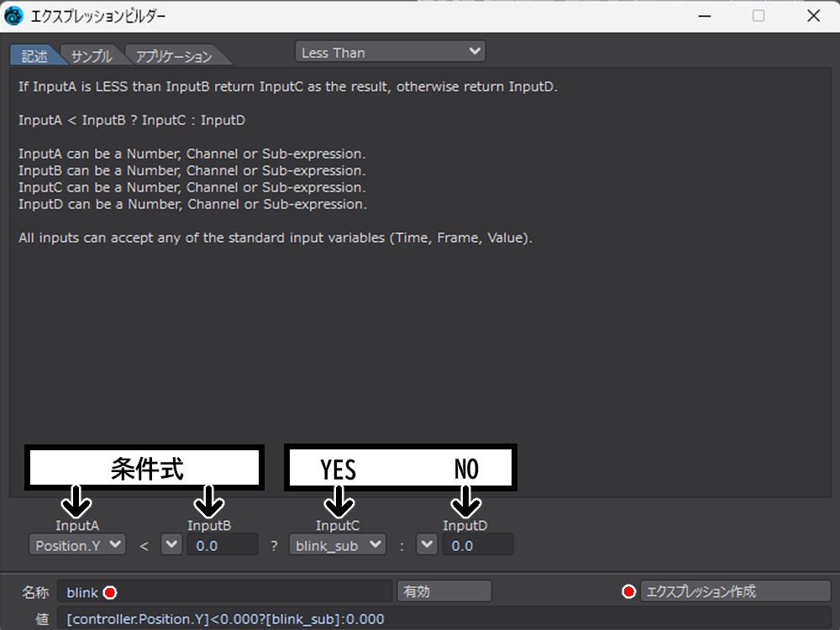Screen dimensions: 840x630
Task: Expand the InputB type dropdown arrow
Action: click(171, 545)
